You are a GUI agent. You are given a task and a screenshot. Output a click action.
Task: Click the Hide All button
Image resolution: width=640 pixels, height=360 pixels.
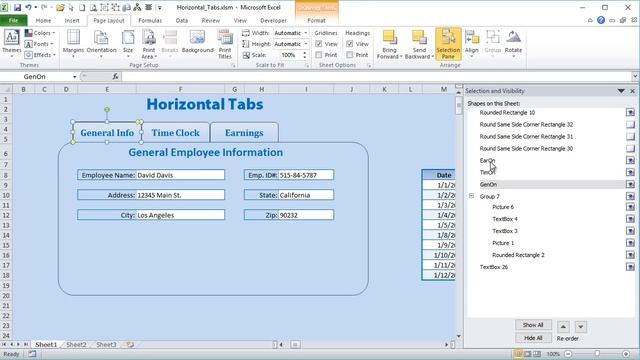click(x=533, y=338)
